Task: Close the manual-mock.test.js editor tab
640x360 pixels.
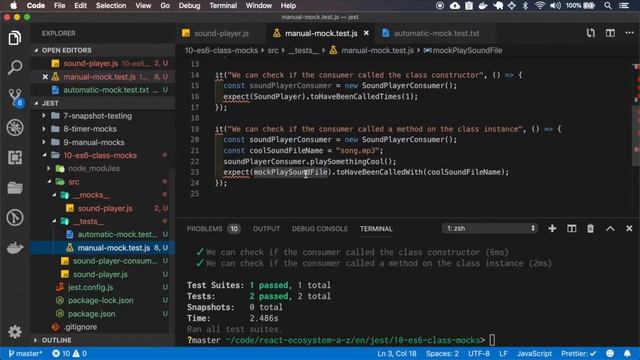Action: coord(366,33)
